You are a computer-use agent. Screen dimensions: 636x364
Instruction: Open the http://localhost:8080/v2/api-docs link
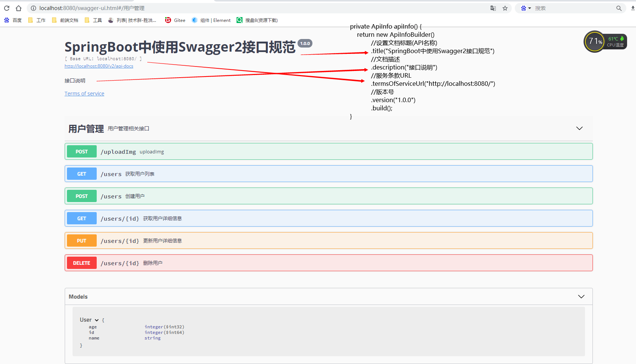(99, 66)
